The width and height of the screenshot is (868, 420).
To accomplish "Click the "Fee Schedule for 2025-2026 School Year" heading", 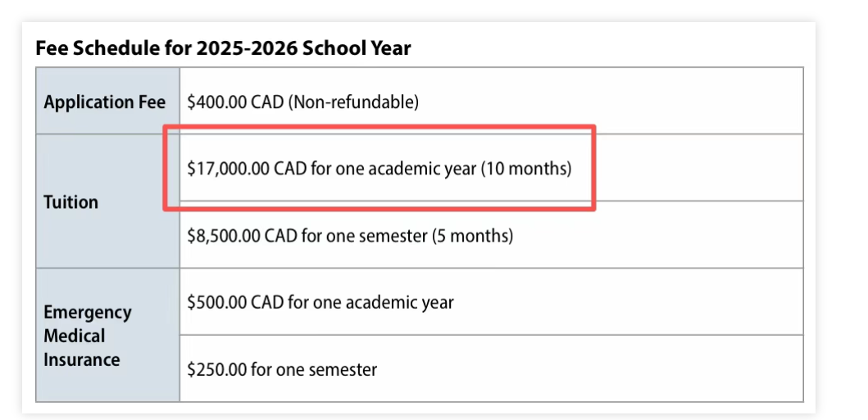I will click(x=223, y=48).
